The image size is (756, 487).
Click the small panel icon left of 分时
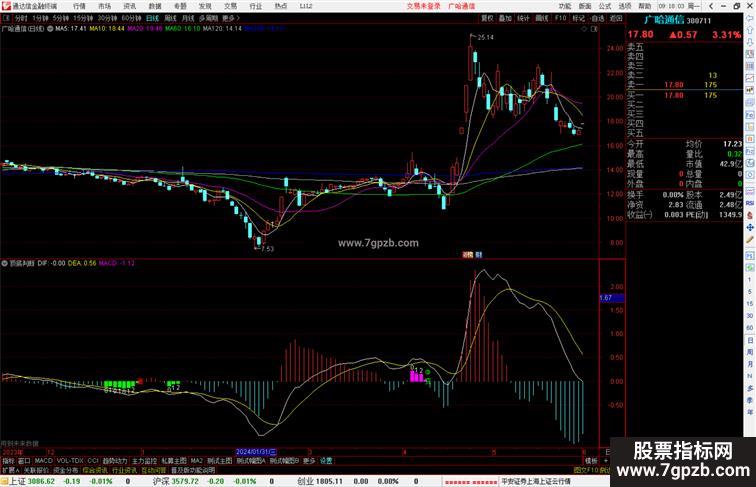pos(6,18)
